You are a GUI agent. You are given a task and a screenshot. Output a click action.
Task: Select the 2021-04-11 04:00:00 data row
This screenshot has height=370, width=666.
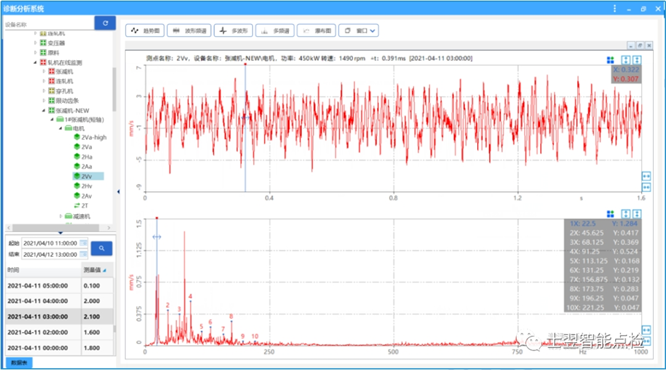click(x=59, y=301)
